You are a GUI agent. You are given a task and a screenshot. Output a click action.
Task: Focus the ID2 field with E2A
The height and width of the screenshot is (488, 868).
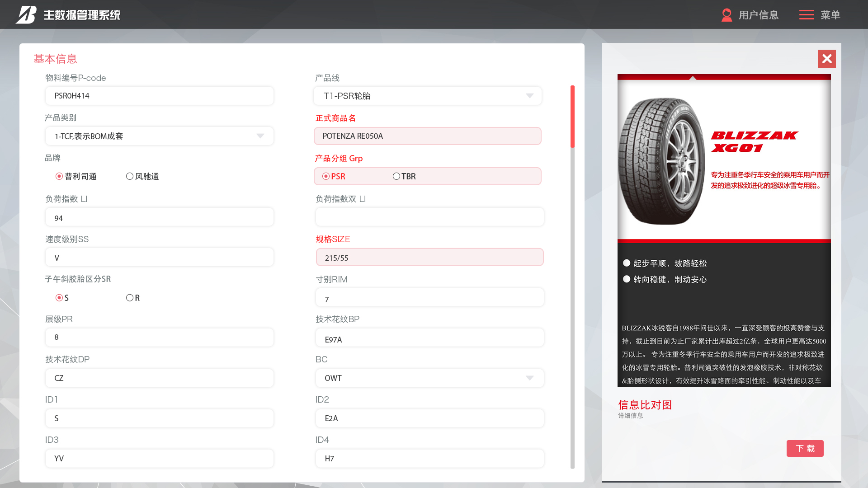[x=430, y=418]
